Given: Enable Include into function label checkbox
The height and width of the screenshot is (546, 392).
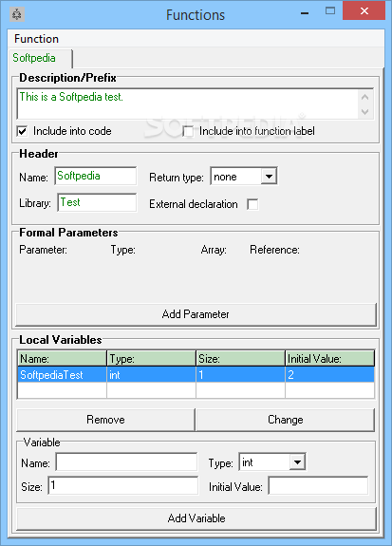Looking at the screenshot, I should [x=188, y=131].
